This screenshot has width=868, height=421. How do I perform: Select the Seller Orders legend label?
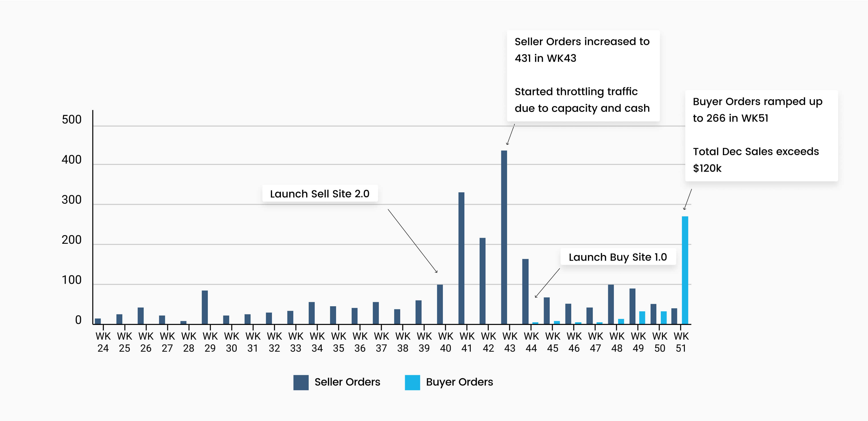pyautogui.click(x=347, y=382)
